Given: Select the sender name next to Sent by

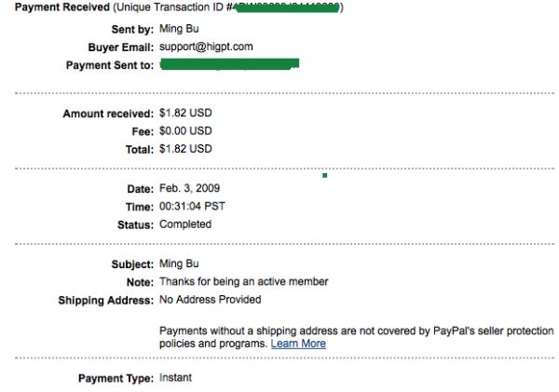Looking at the screenshot, I should [x=178, y=29].
